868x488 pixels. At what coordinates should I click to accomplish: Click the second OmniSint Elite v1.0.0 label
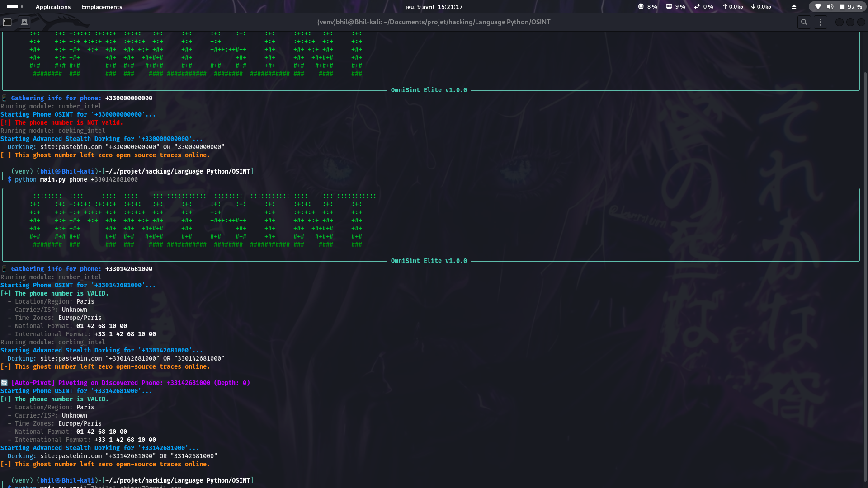(x=429, y=261)
